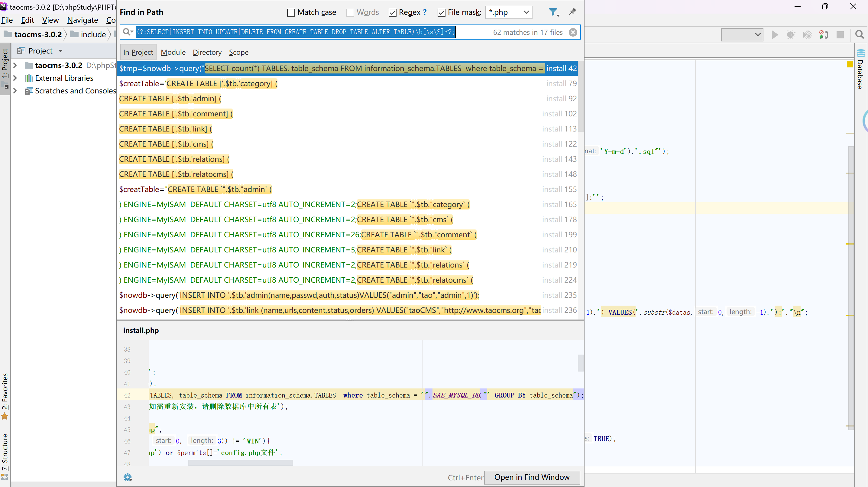868x487 pixels.
Task: Open the run configuration dropdown
Action: coord(742,34)
